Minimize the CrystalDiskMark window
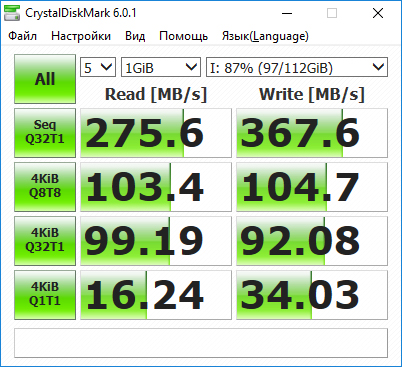The image size is (402, 367). (287, 13)
